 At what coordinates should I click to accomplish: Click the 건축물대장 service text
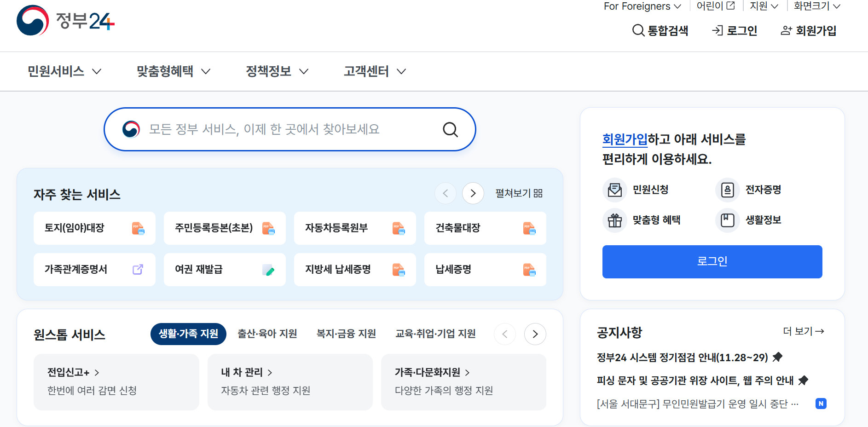(458, 228)
